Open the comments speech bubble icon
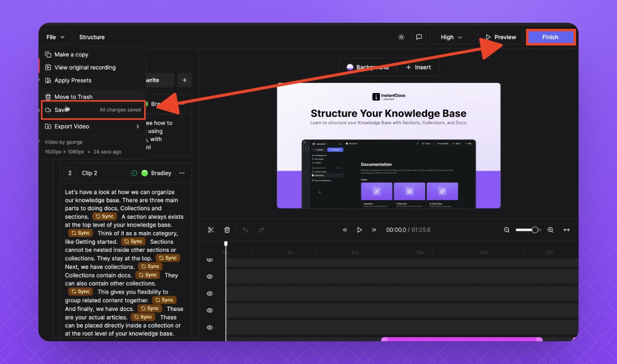 coord(419,37)
